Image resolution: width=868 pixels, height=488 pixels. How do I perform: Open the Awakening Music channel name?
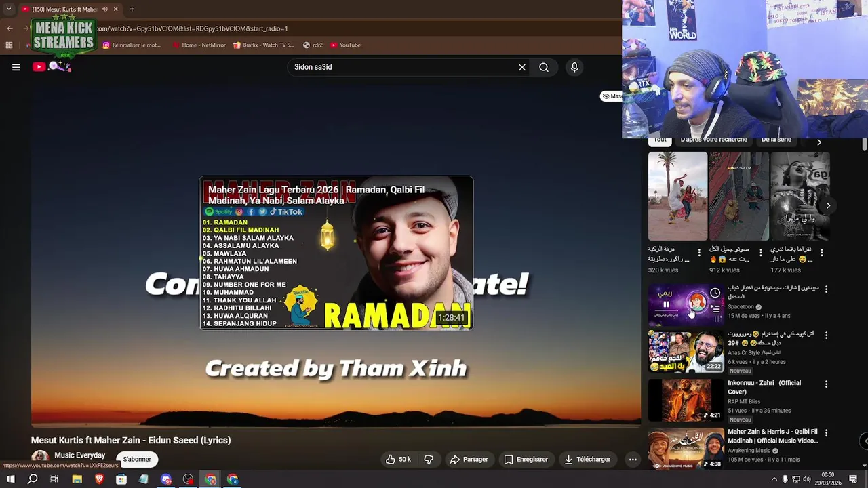[x=749, y=451]
